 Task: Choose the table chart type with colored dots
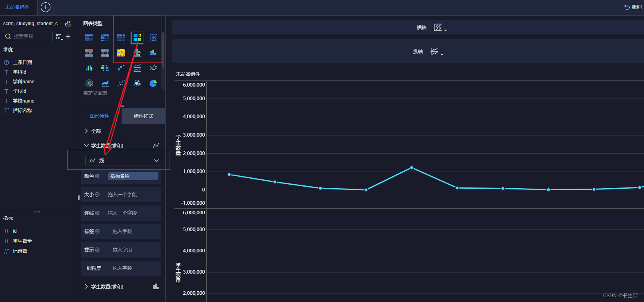coord(105,53)
